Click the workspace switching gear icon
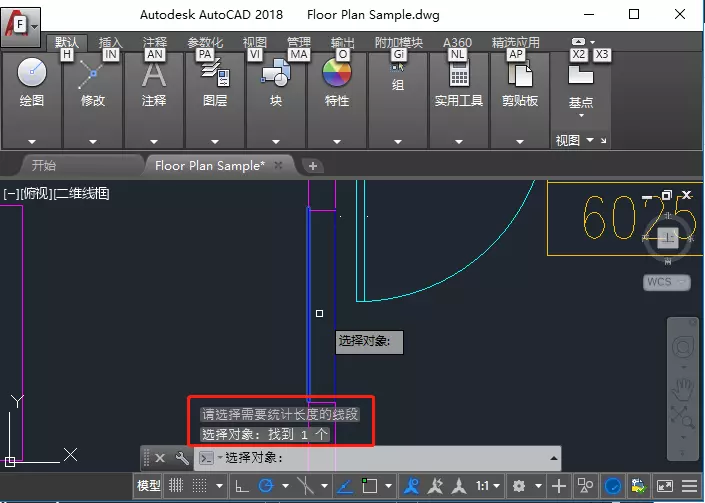 (x=519, y=487)
